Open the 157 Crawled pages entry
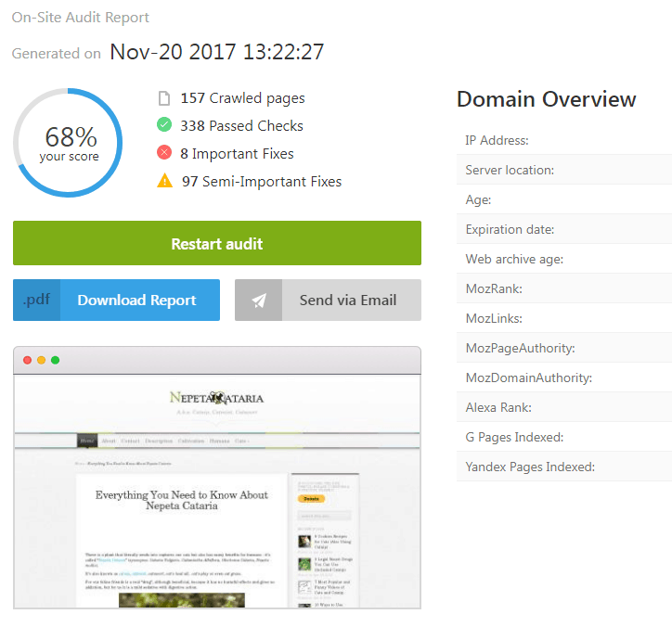This screenshot has height=627, width=672. (242, 98)
